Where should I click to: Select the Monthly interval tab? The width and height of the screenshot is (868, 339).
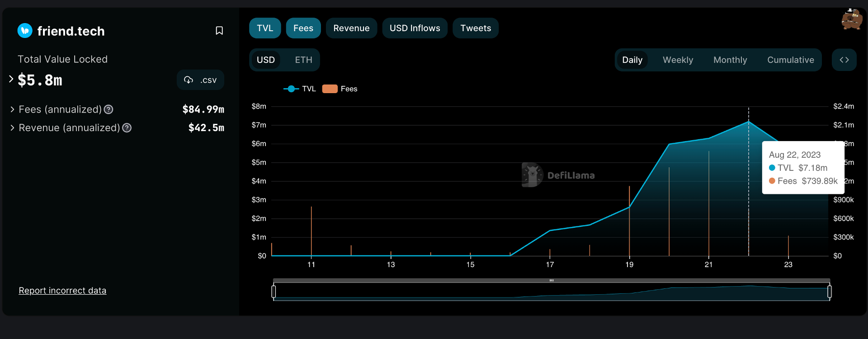tap(730, 60)
